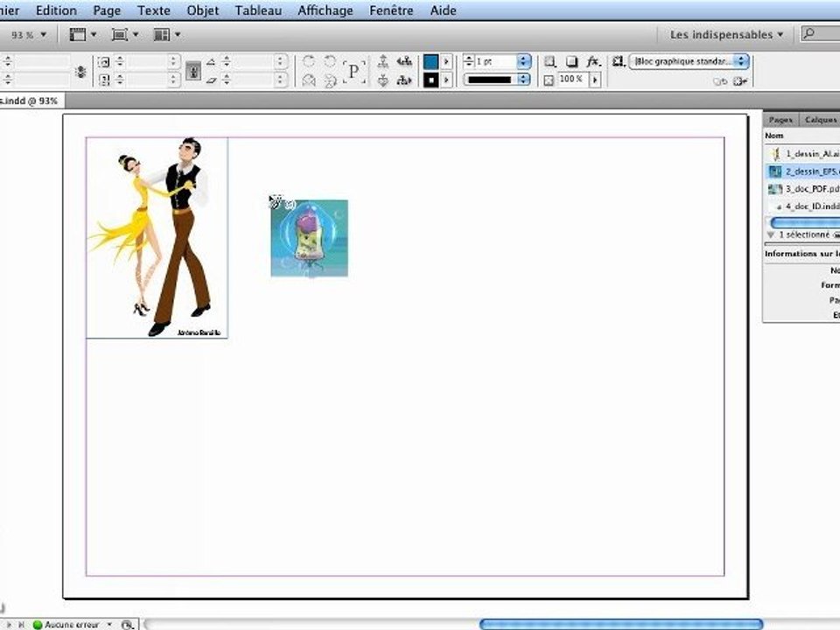Open the Page menu
This screenshot has width=840, height=630.
point(107,10)
